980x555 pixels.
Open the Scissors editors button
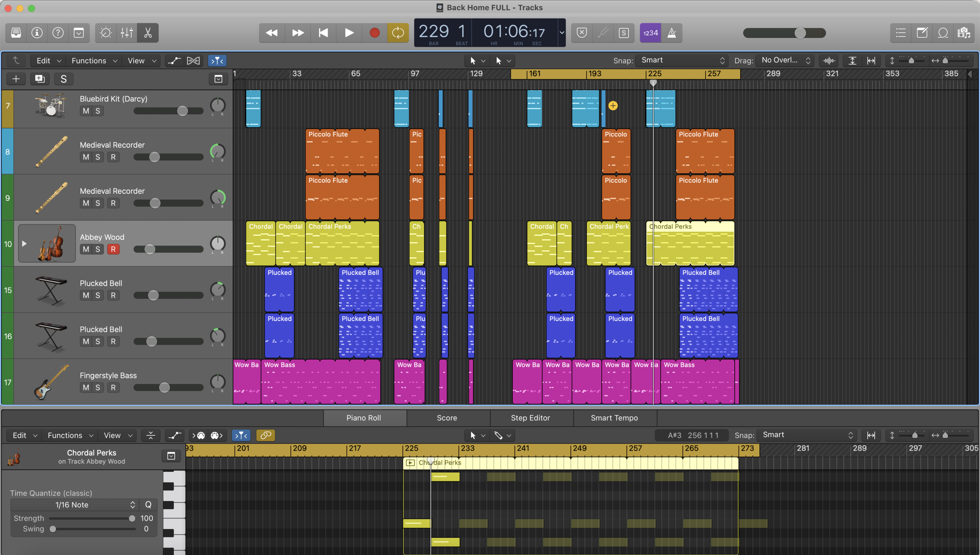(x=148, y=33)
